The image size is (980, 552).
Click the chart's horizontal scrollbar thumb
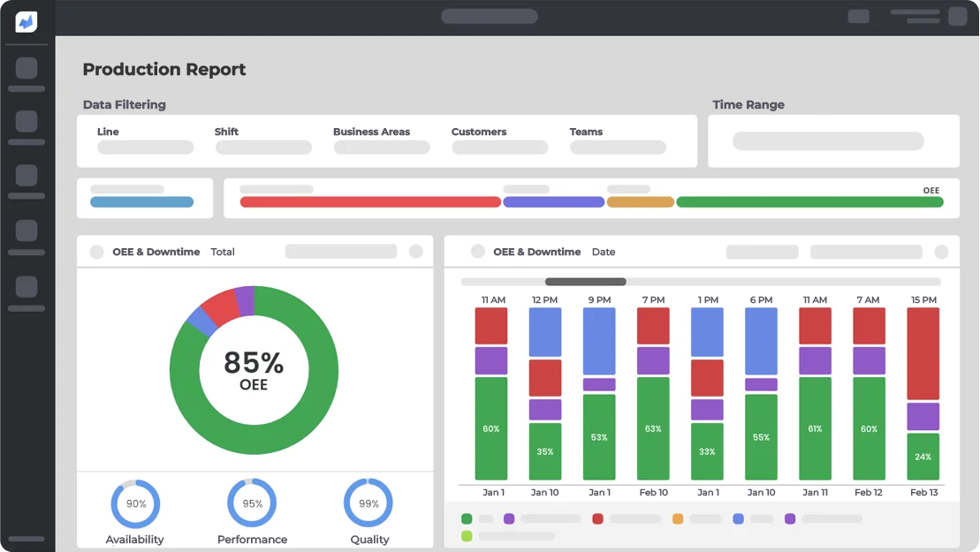(585, 282)
